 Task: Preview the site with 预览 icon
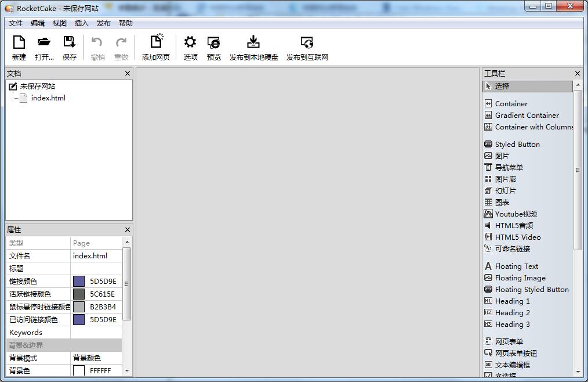coord(213,42)
